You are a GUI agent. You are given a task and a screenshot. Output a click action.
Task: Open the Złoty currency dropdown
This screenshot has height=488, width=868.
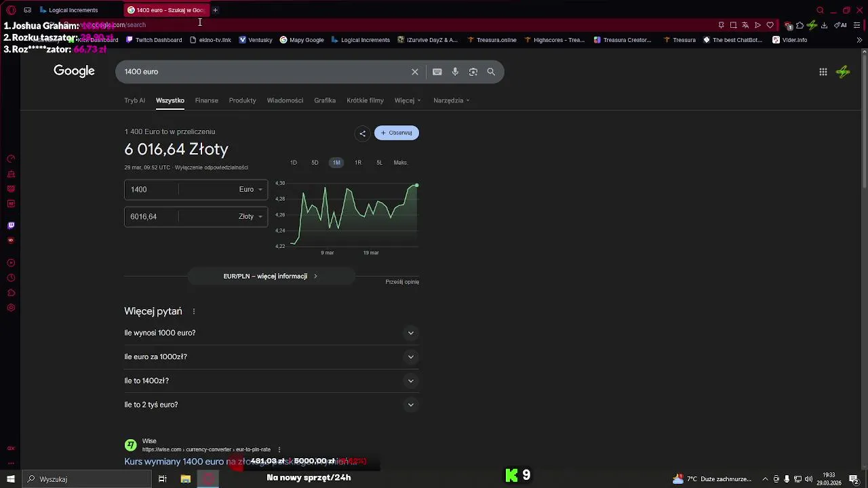tap(250, 217)
